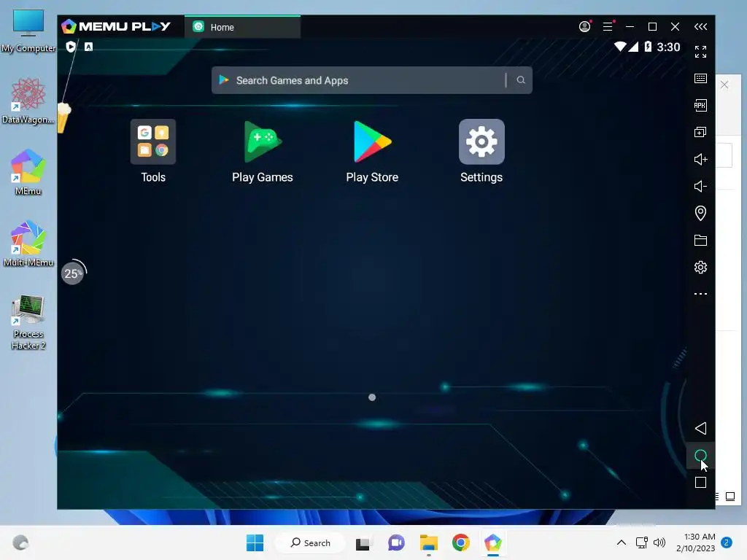Select the MEmu desktop shortcut

pos(28,172)
